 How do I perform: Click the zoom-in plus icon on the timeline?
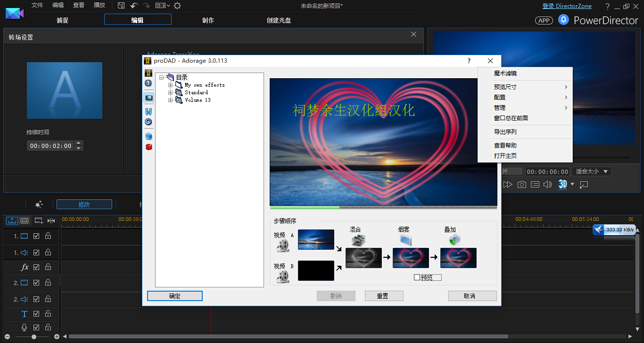(57, 337)
